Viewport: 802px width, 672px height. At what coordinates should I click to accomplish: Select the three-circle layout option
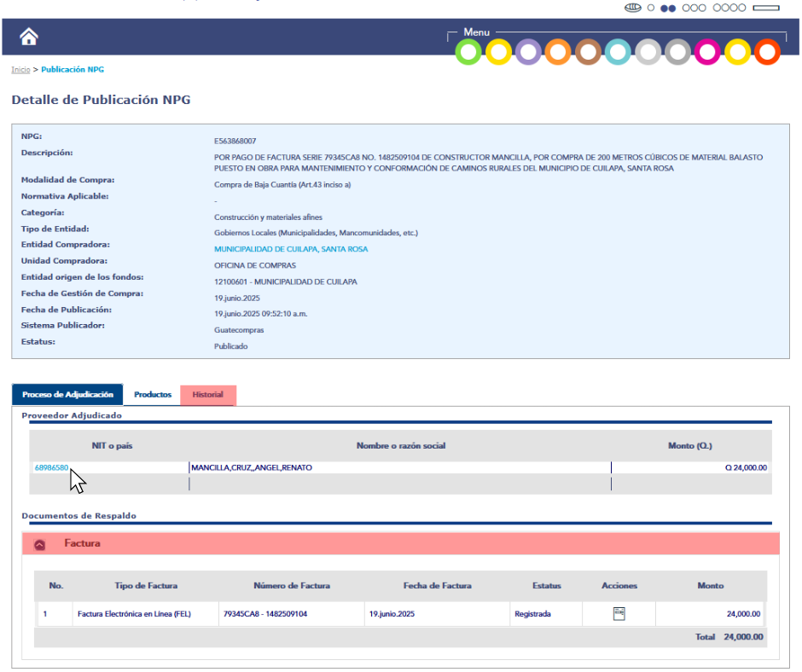point(694,8)
